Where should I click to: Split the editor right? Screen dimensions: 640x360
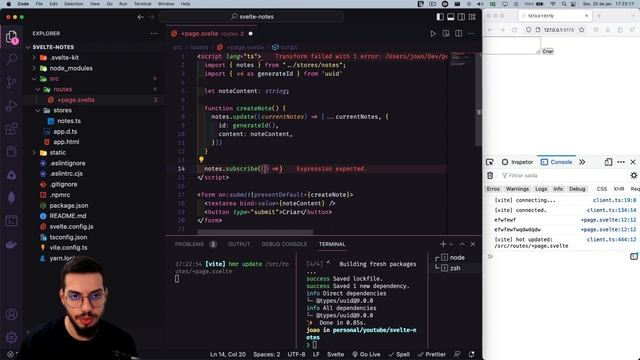coord(459,33)
